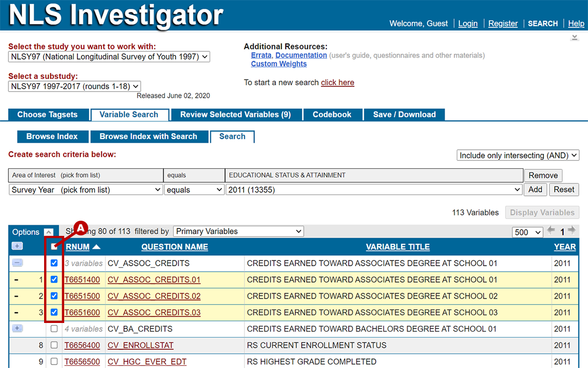Expand all groups with header plus icon
Image resolution: width=588 pixels, height=368 pixels.
pyautogui.click(x=17, y=247)
